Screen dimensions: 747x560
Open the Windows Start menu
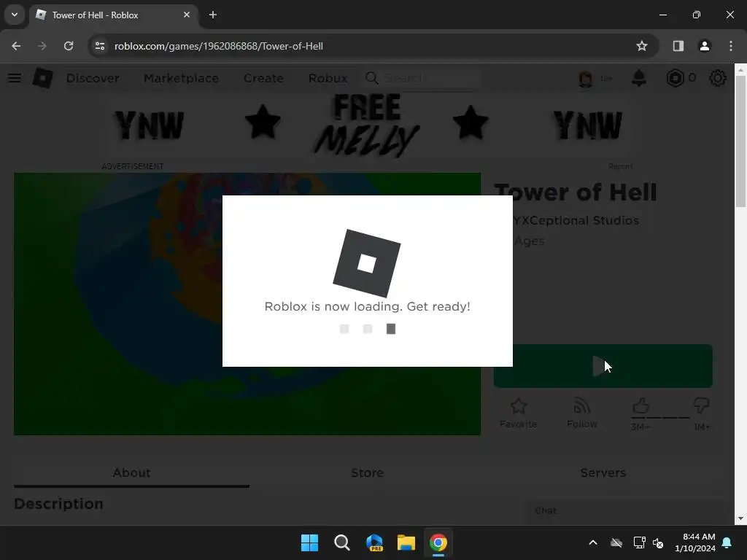pyautogui.click(x=309, y=542)
